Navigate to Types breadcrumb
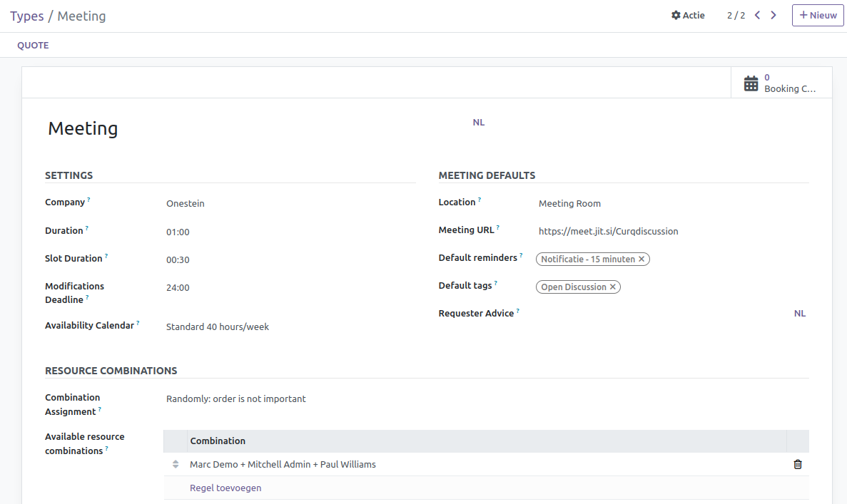The height and width of the screenshot is (504, 847). pos(26,16)
